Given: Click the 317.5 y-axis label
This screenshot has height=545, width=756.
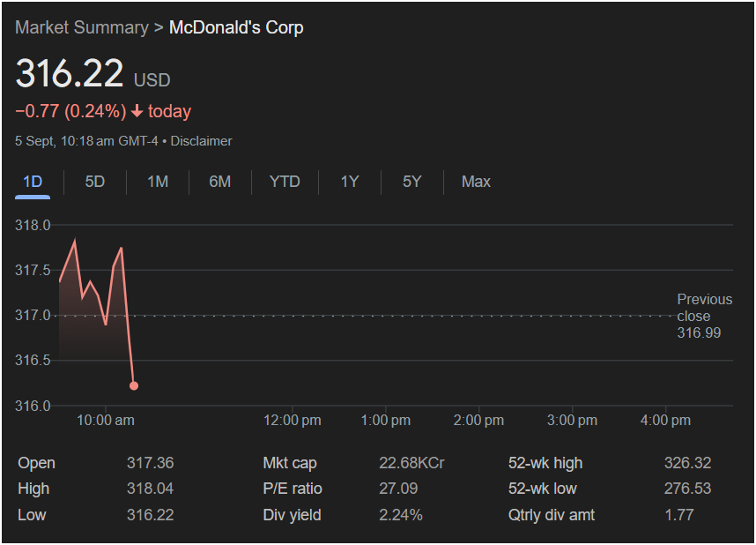Looking at the screenshot, I should (33, 270).
